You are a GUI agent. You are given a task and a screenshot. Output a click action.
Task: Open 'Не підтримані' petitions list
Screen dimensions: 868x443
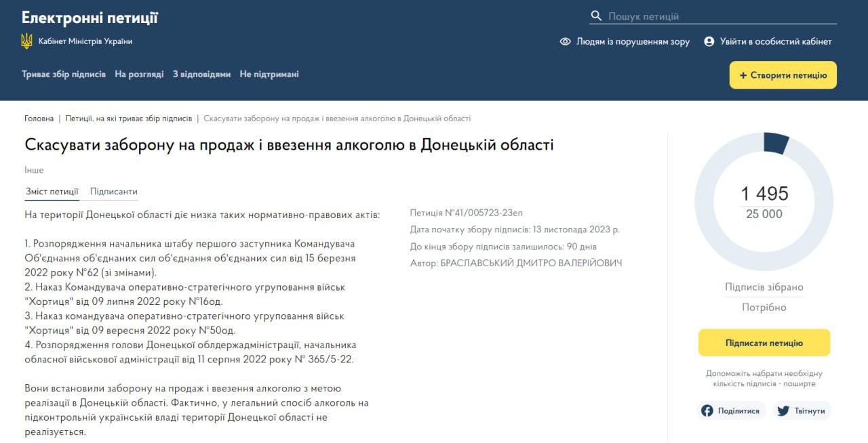[x=269, y=75]
